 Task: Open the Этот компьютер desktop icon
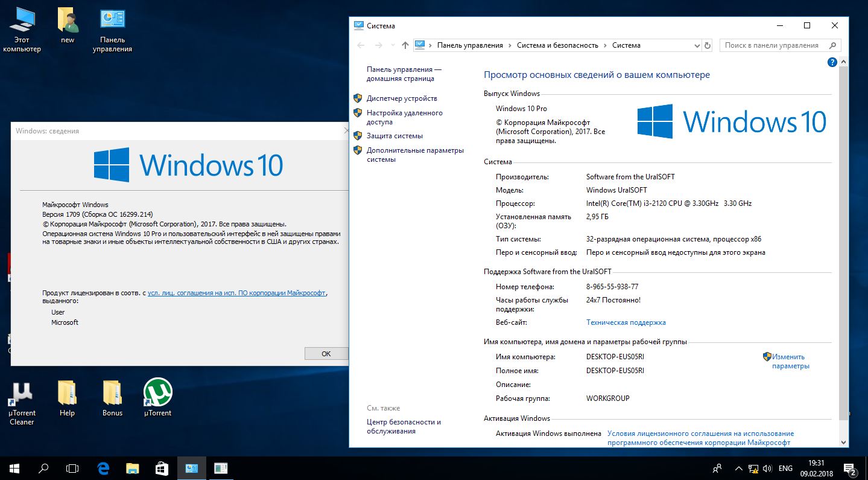pos(22,30)
